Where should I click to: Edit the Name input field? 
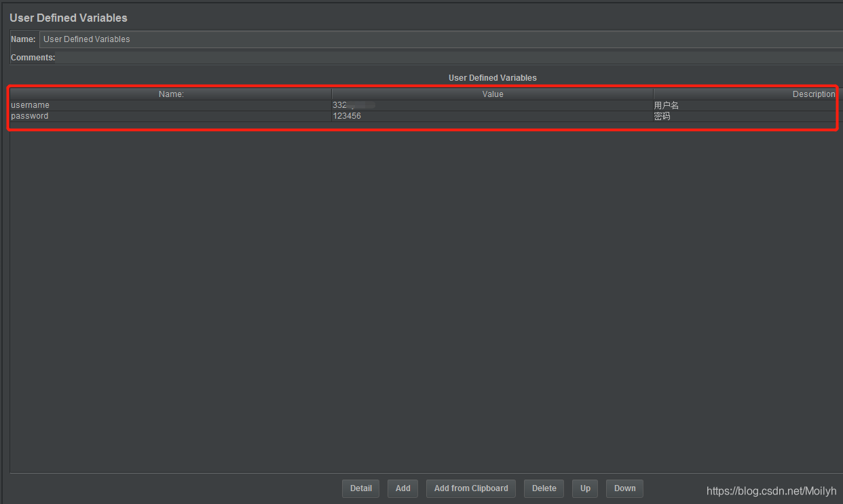pyautogui.click(x=441, y=39)
